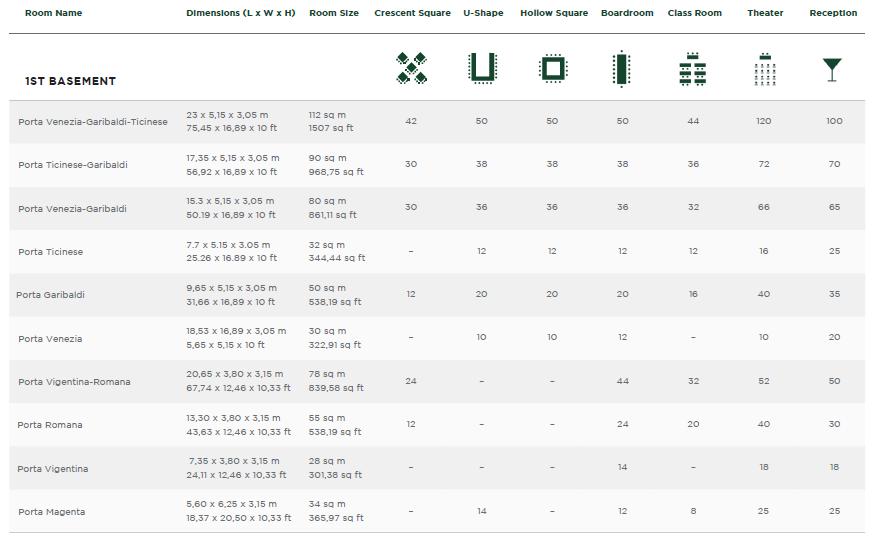Click Porta Romana room name
This screenshot has width=879, height=542.
click(x=50, y=425)
